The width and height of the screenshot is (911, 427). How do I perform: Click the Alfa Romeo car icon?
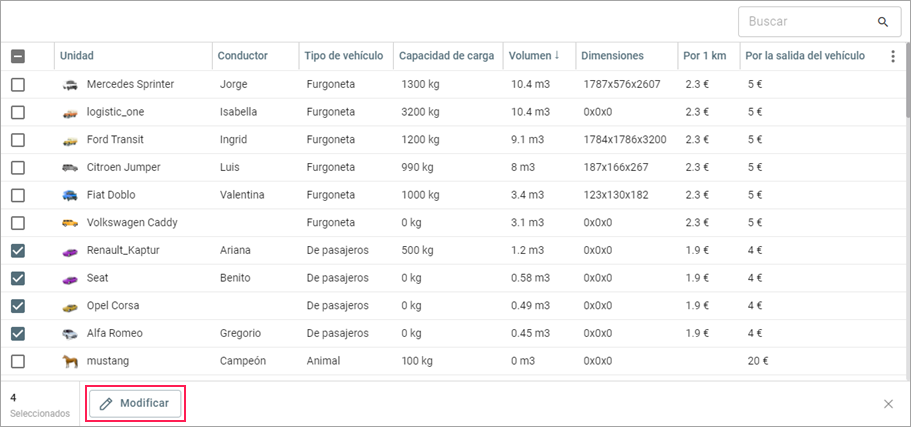pyautogui.click(x=69, y=333)
